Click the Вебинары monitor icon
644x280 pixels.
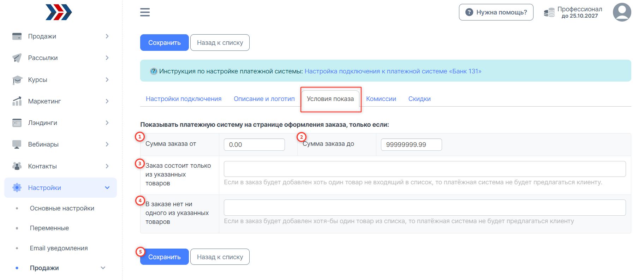(17, 144)
